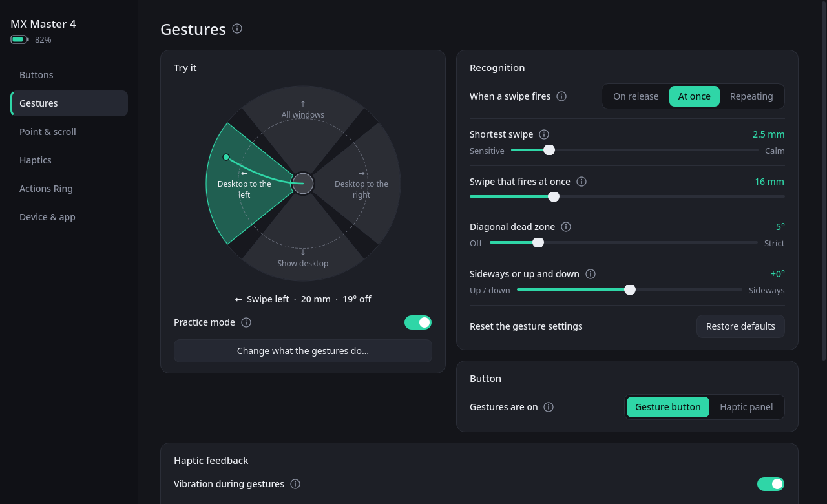This screenshot has width=827, height=504.
Task: Switch gestures to Haptic panel
Action: 746,407
